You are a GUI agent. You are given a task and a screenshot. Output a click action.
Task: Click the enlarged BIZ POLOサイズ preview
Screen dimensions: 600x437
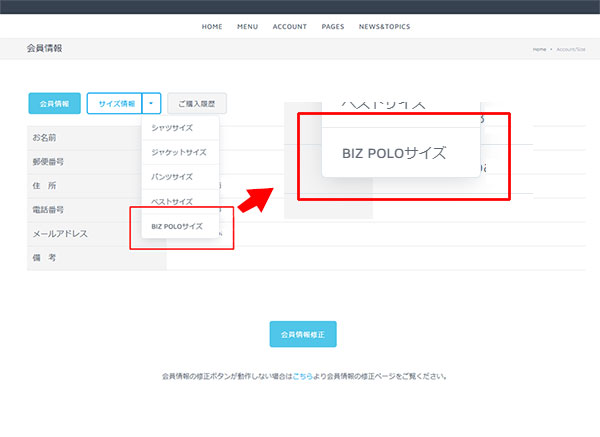pos(393,154)
